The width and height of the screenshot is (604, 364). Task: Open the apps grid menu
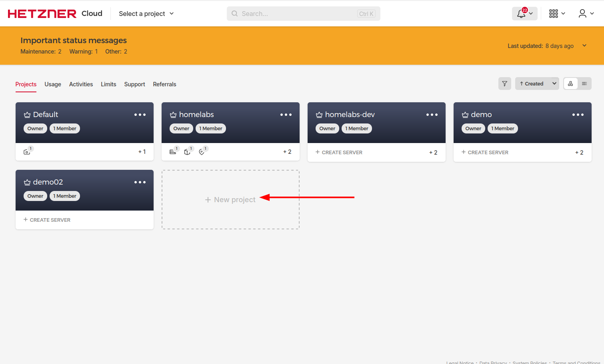557,14
